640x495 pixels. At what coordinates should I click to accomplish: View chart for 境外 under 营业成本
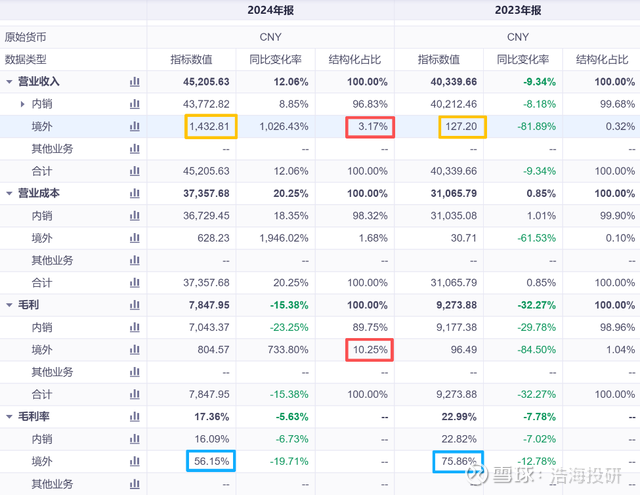click(134, 238)
